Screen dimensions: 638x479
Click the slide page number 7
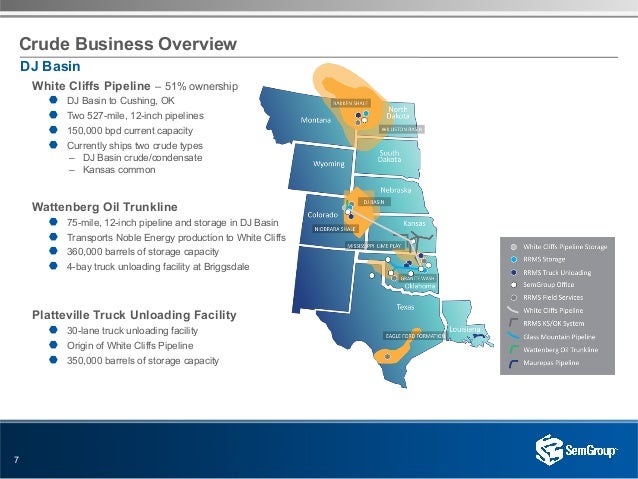pos(16,460)
